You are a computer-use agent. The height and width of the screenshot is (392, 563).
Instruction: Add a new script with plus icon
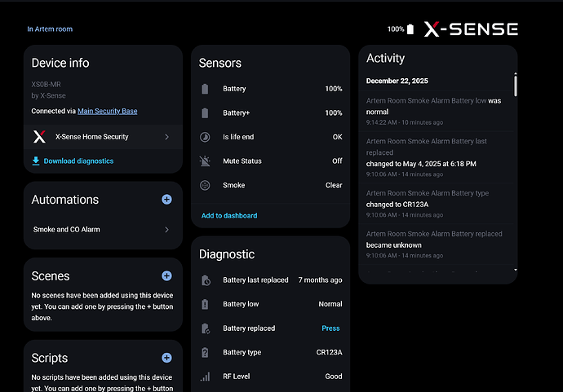(x=166, y=358)
